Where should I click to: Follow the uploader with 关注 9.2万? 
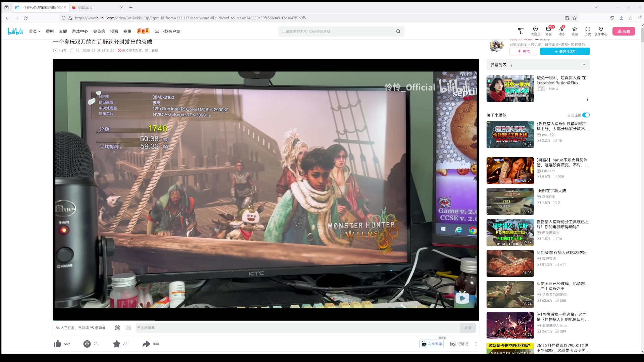pos(565,51)
